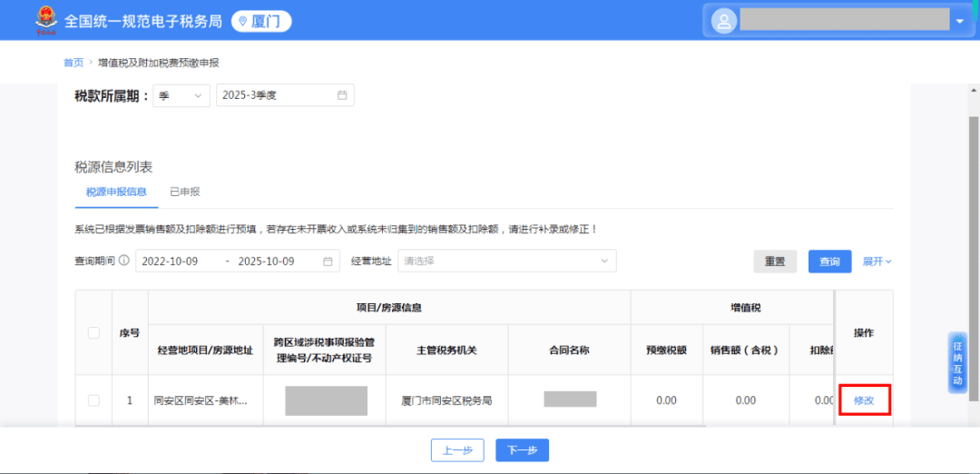Click the calendar icon in query date range

coord(328,262)
